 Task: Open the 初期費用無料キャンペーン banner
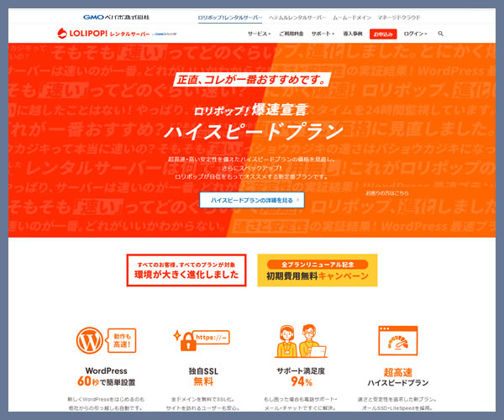(318, 270)
